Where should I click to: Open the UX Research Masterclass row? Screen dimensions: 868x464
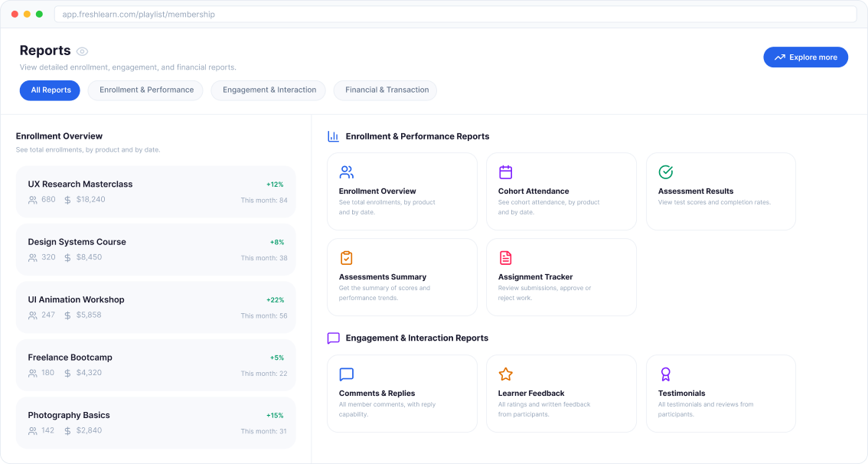155,191
